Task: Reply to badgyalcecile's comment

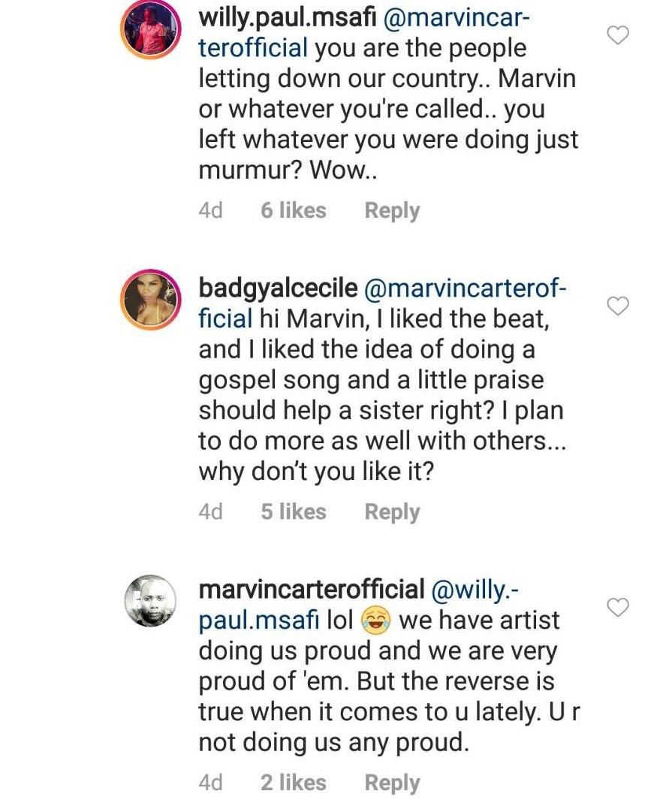Action: pyautogui.click(x=391, y=512)
